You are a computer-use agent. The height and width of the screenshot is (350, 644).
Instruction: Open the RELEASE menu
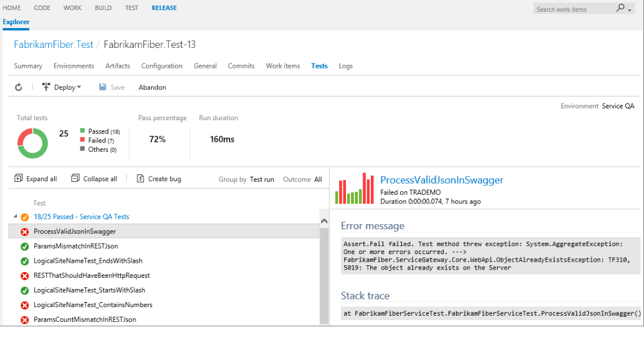(164, 8)
